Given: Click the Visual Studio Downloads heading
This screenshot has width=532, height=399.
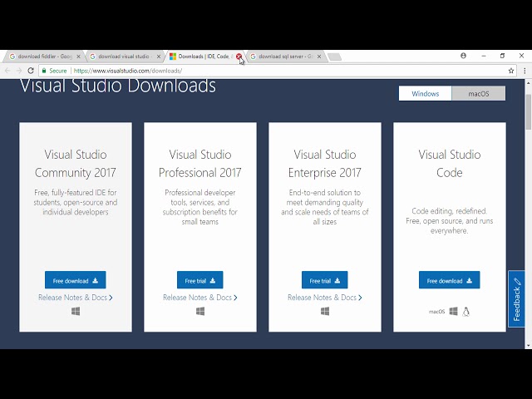Looking at the screenshot, I should click(118, 86).
